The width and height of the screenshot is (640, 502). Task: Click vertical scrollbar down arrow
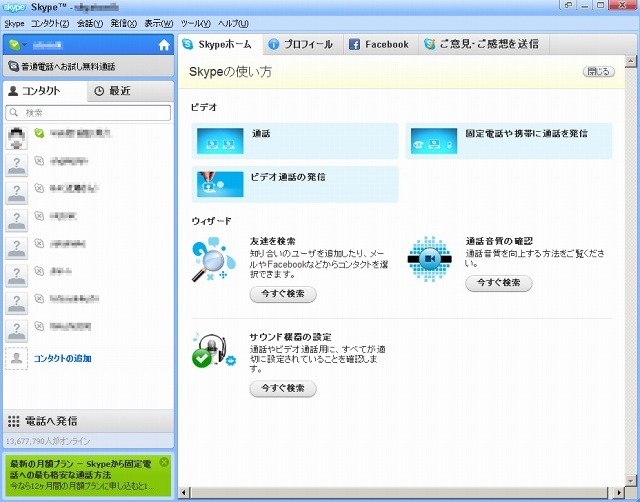pyautogui.click(x=631, y=481)
